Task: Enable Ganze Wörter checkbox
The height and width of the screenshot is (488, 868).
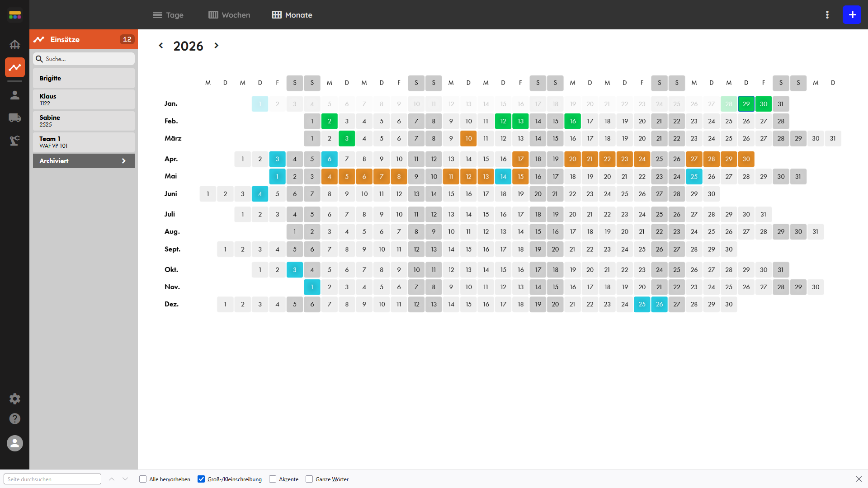Action: coord(309,479)
